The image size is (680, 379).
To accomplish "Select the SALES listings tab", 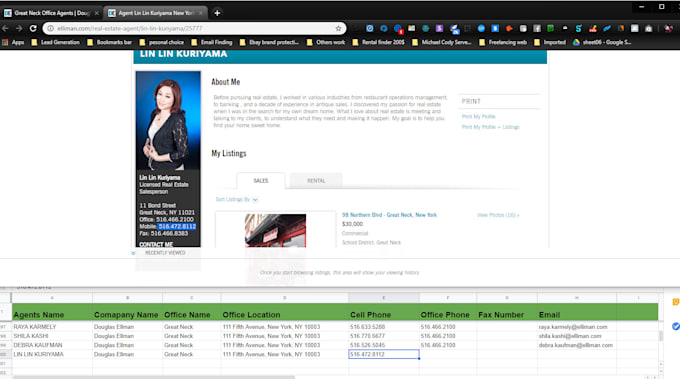I will (x=261, y=181).
